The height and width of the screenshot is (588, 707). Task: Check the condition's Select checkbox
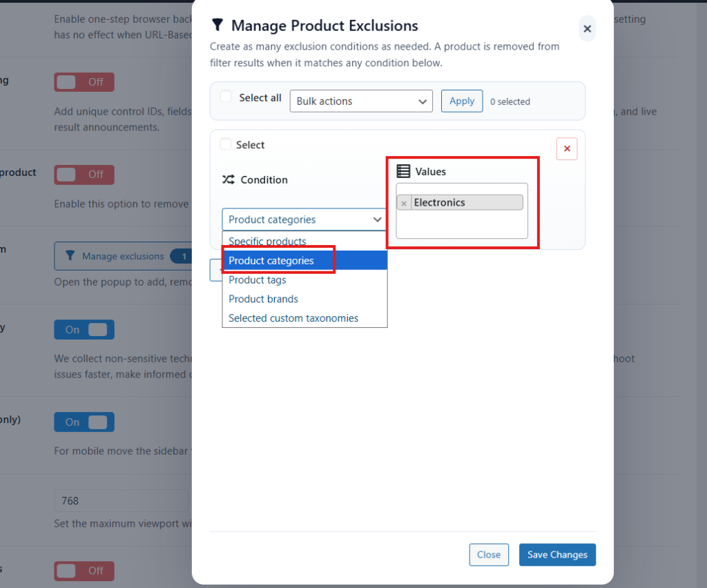point(226,144)
